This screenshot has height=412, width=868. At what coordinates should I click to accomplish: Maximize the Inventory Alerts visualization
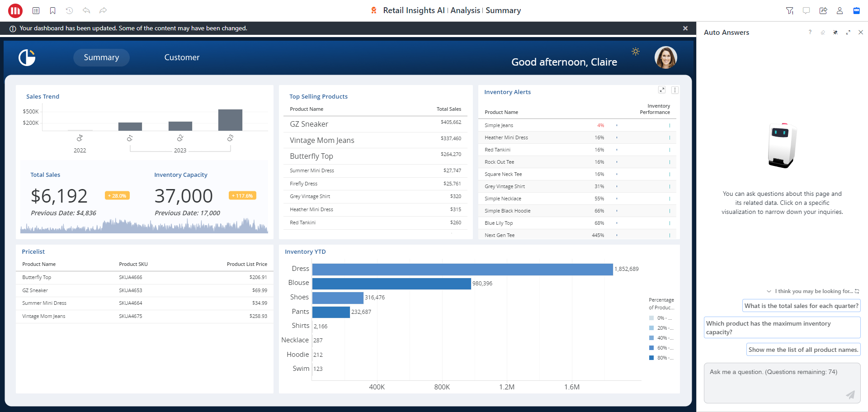pos(662,90)
